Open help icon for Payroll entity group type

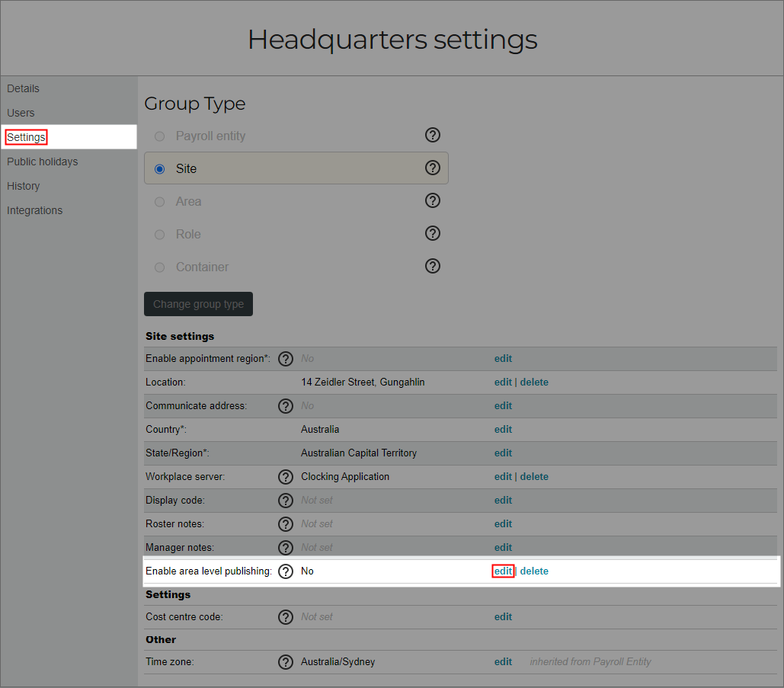[433, 135]
